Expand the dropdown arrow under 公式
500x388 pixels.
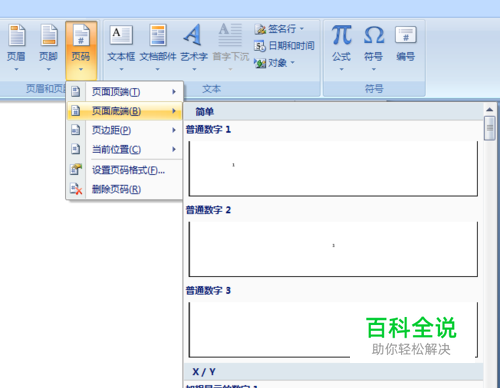(x=341, y=69)
